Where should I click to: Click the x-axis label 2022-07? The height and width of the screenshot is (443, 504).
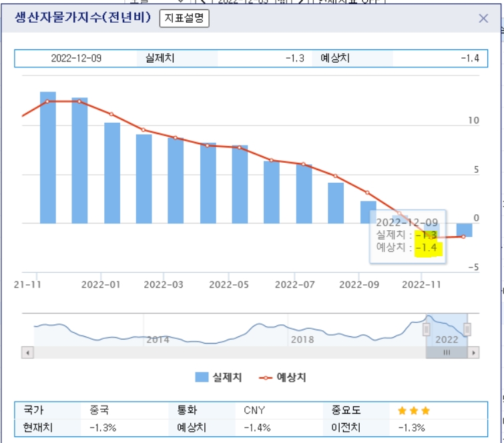pos(295,285)
